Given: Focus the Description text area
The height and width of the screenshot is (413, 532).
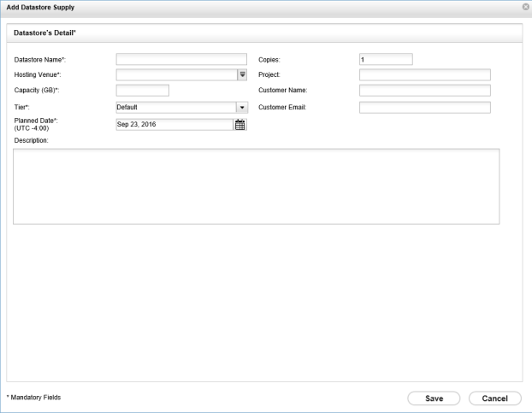Looking at the screenshot, I should [256, 186].
